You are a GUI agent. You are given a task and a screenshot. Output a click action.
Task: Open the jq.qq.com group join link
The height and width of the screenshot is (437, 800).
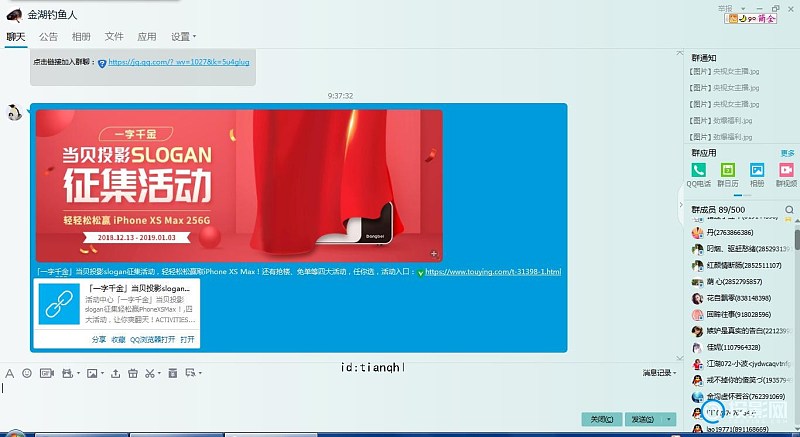(x=179, y=62)
